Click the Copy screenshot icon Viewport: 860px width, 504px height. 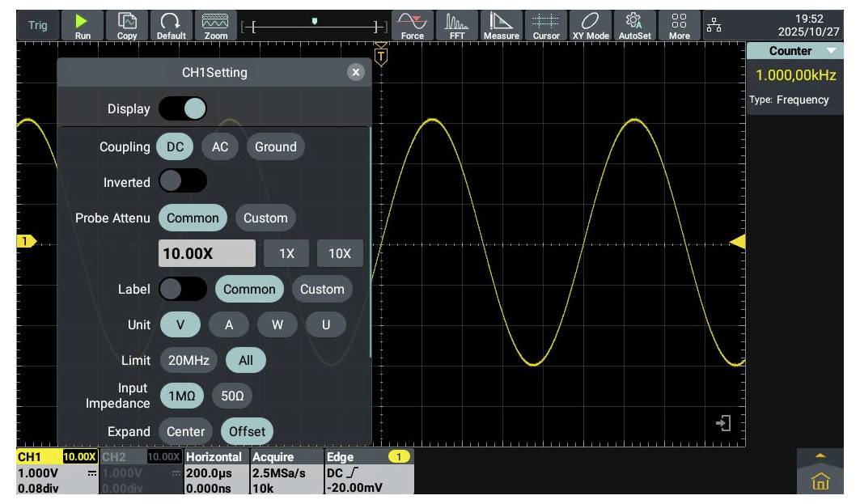point(127,25)
